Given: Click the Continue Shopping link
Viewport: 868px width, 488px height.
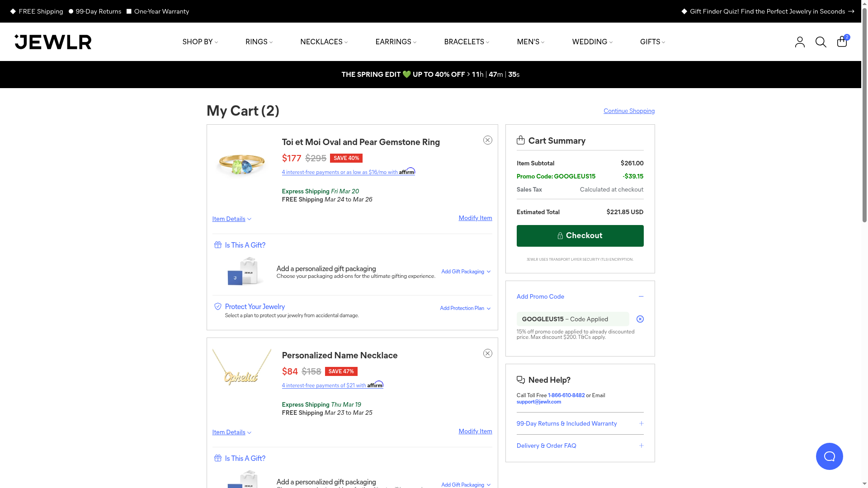Looking at the screenshot, I should click(628, 111).
